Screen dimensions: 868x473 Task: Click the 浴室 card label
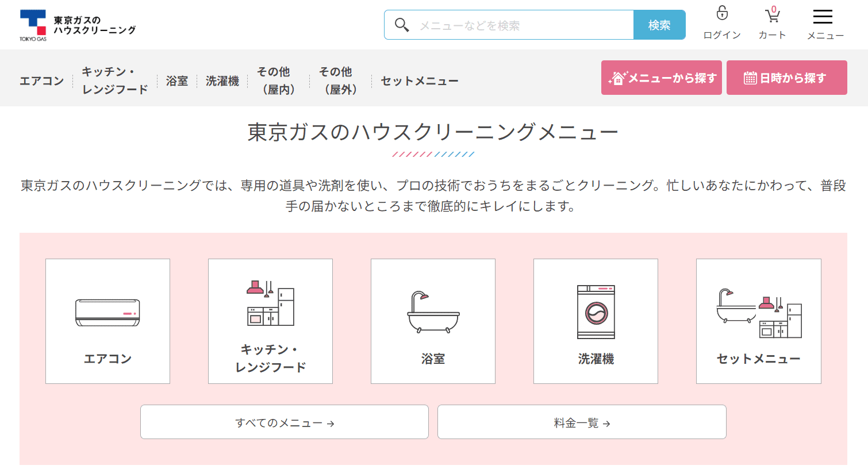tap(433, 359)
